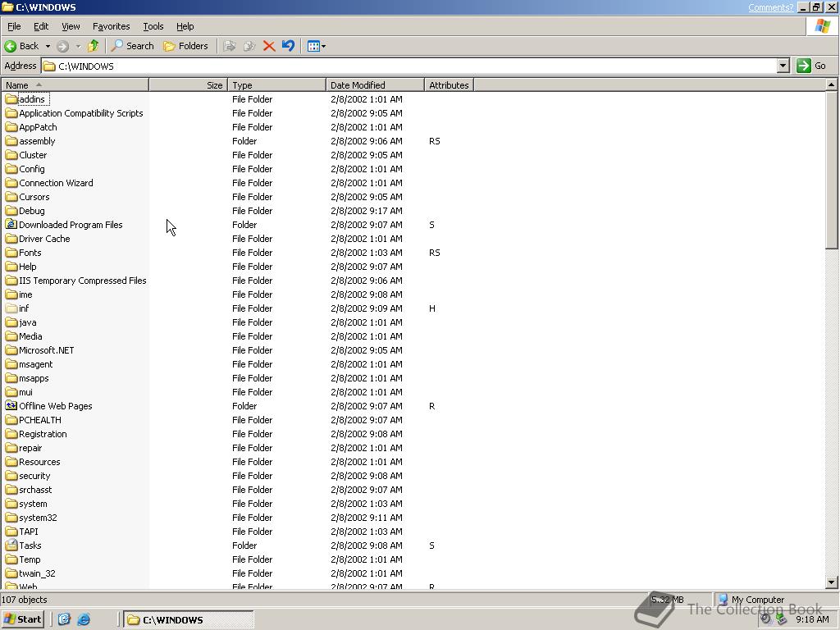Click the Driver Cache folder name
This screenshot has width=840, height=630.
pos(44,239)
